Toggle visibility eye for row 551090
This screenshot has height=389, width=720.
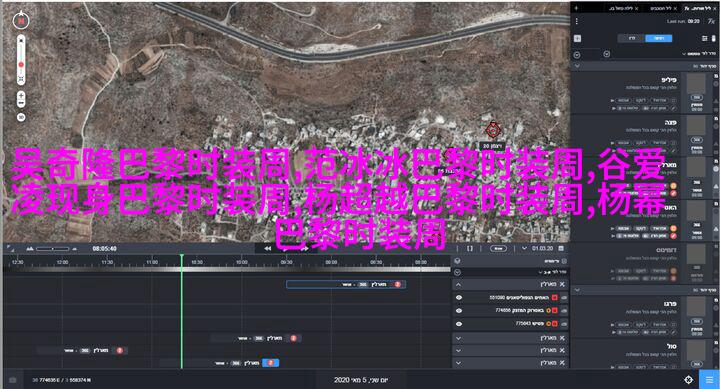coord(458,298)
